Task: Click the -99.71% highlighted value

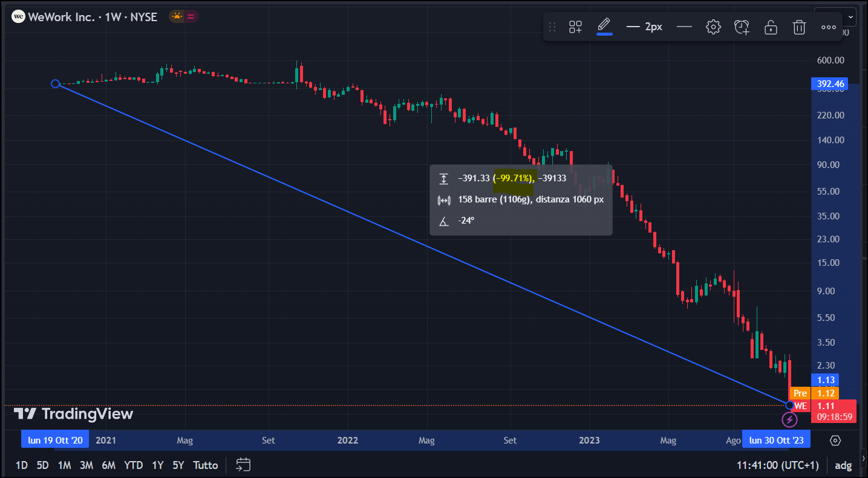Action: (x=514, y=178)
